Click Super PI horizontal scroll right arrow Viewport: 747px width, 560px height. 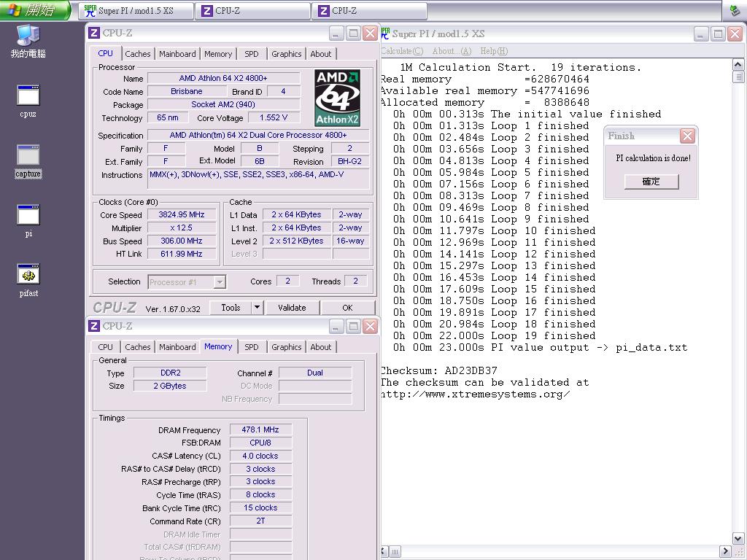point(726,551)
